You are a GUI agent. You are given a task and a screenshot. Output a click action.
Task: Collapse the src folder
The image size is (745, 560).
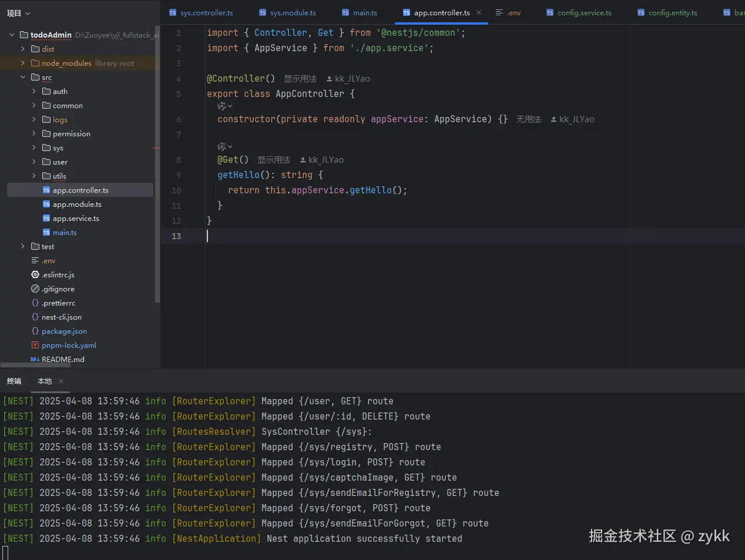pyautogui.click(x=23, y=78)
